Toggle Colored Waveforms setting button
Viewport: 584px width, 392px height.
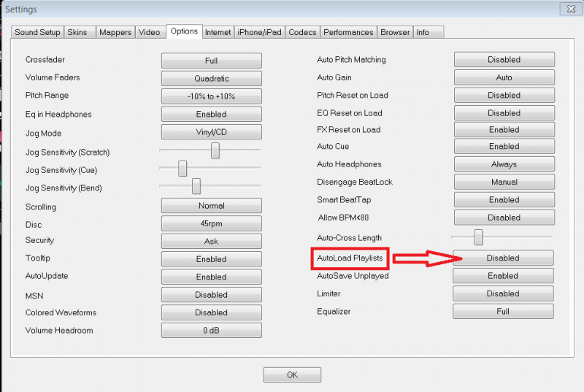[x=211, y=312]
